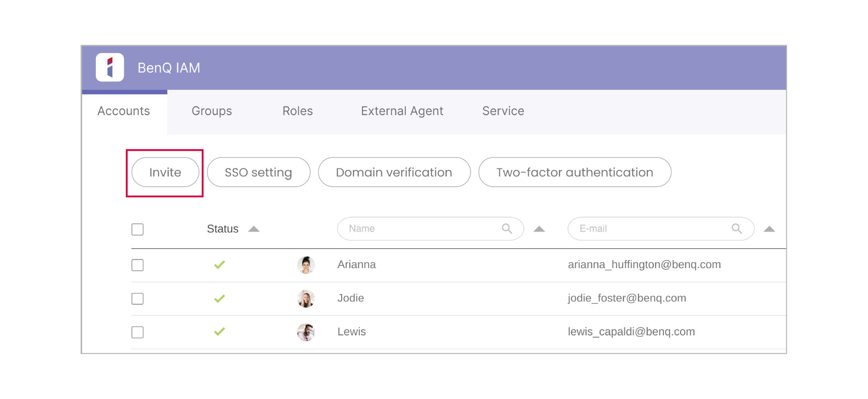This screenshot has width=868, height=399.
Task: Open the External Agent tab
Action: (x=402, y=111)
